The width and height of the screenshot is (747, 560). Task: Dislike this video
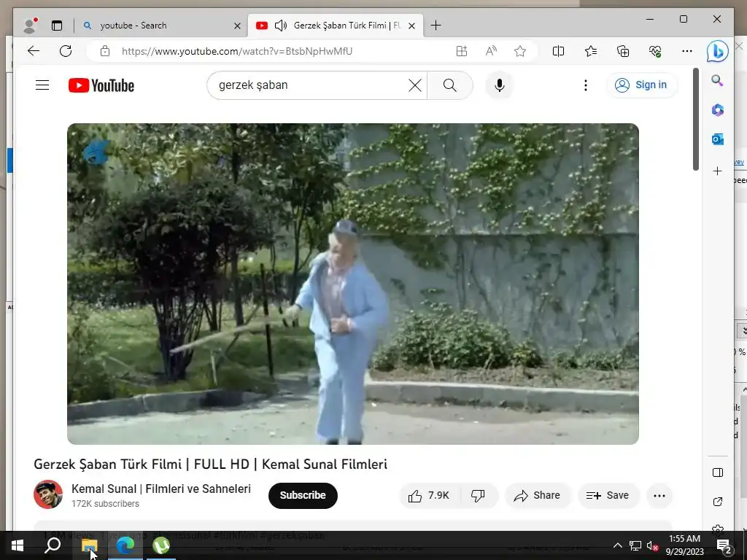478,496
